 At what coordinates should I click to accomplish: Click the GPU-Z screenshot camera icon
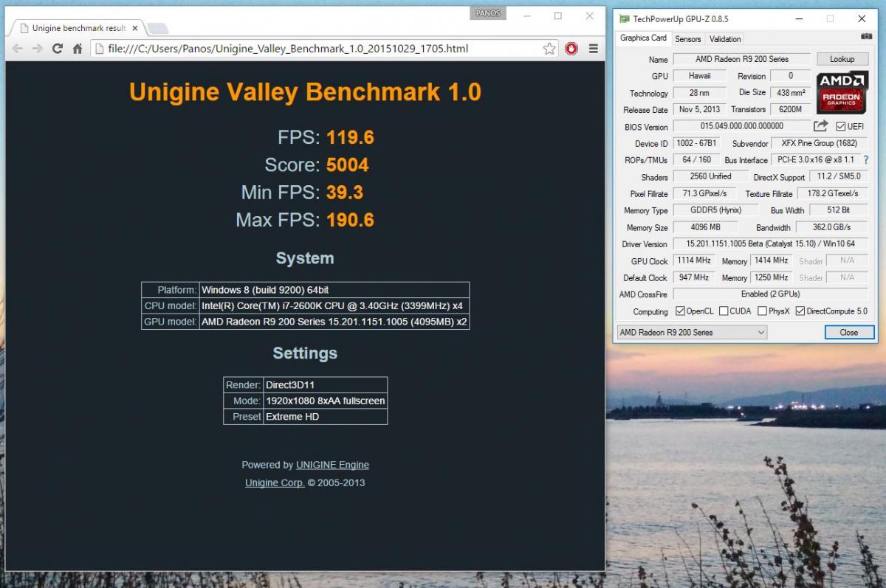click(x=866, y=36)
